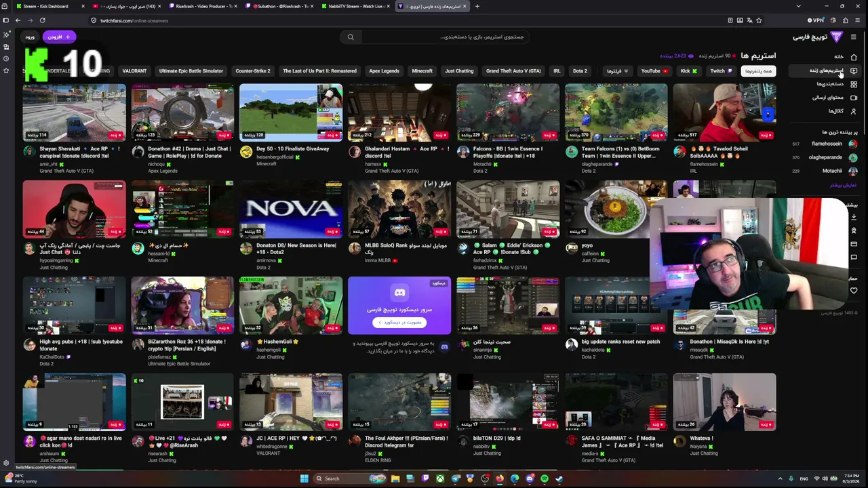Viewport: 868px width, 488px height.
Task: Select the IRL category chip
Action: (x=557, y=71)
